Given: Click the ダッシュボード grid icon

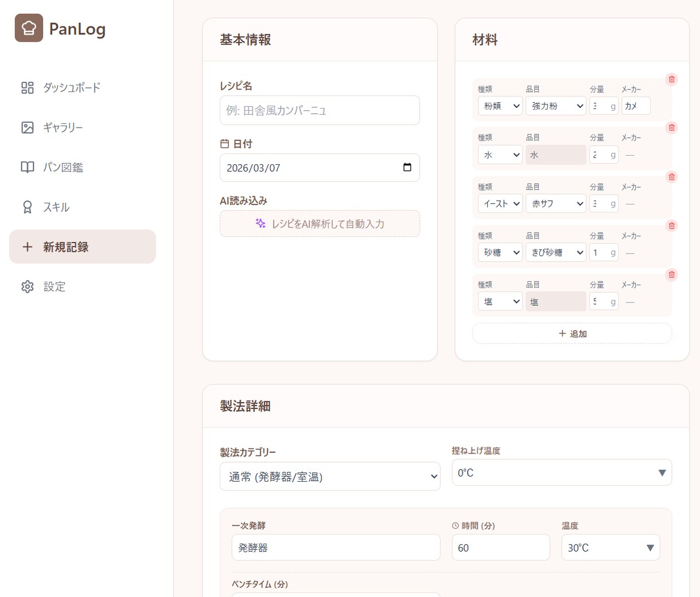Looking at the screenshot, I should (28, 87).
